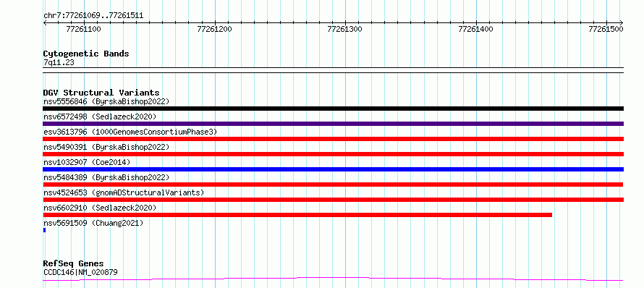Open the nsv1032907 (Coe2014) label
Viewport: 644px width, 288px height.
87,162
